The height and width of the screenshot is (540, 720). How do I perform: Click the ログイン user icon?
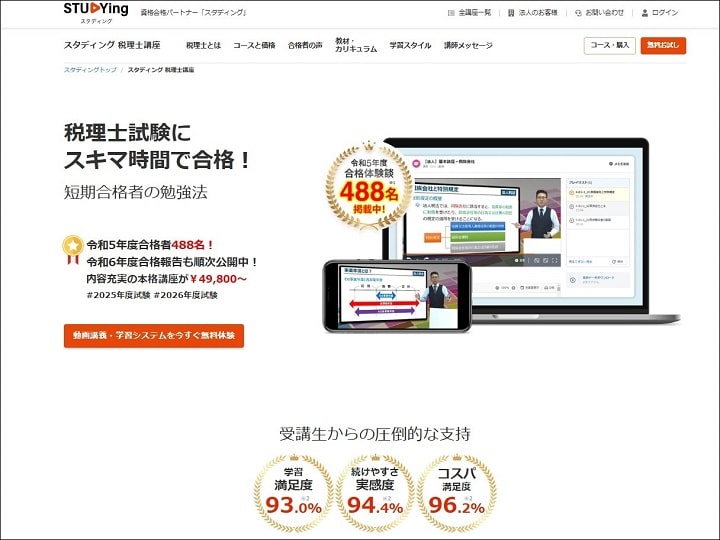coord(645,13)
